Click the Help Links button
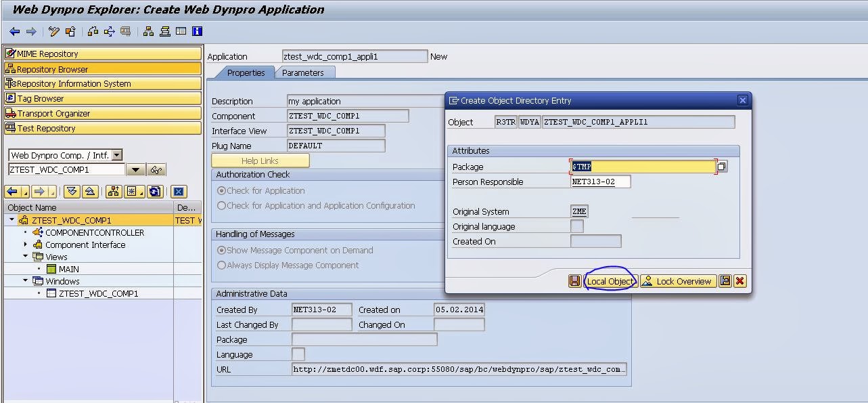The image size is (868, 403). coord(260,160)
